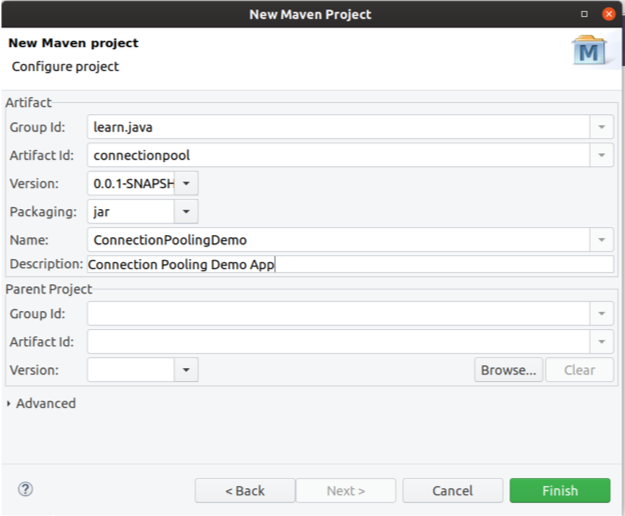Click the "Artifact" group label
Image resolution: width=625 pixels, height=516 pixels.
point(28,103)
